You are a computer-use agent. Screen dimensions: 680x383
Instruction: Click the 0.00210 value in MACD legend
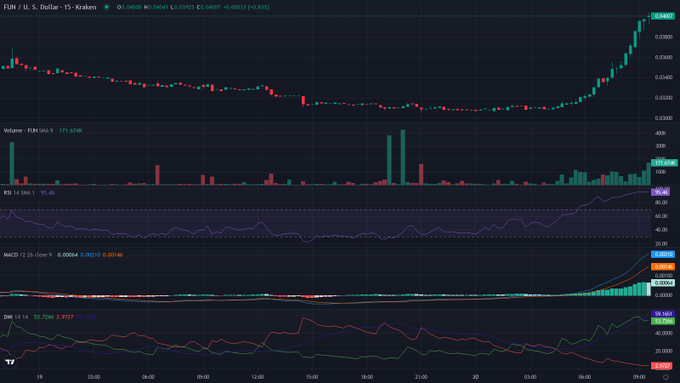(90, 255)
